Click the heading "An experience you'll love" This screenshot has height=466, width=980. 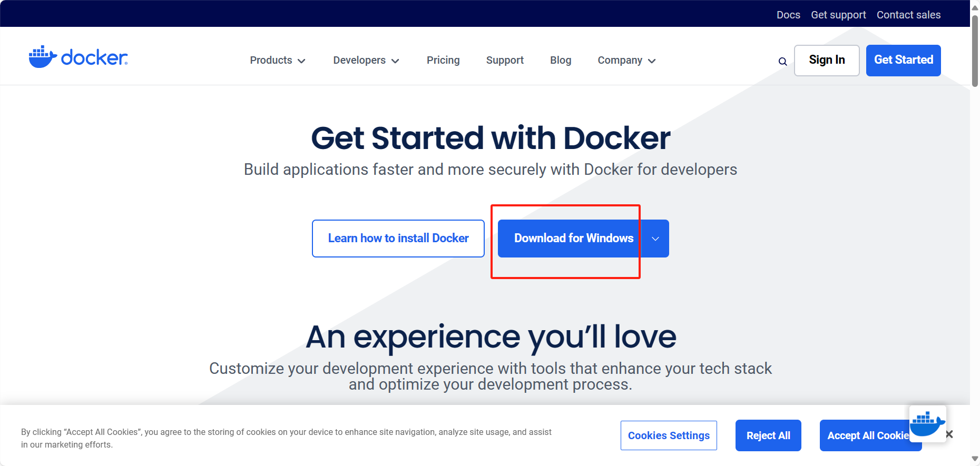[491, 337]
